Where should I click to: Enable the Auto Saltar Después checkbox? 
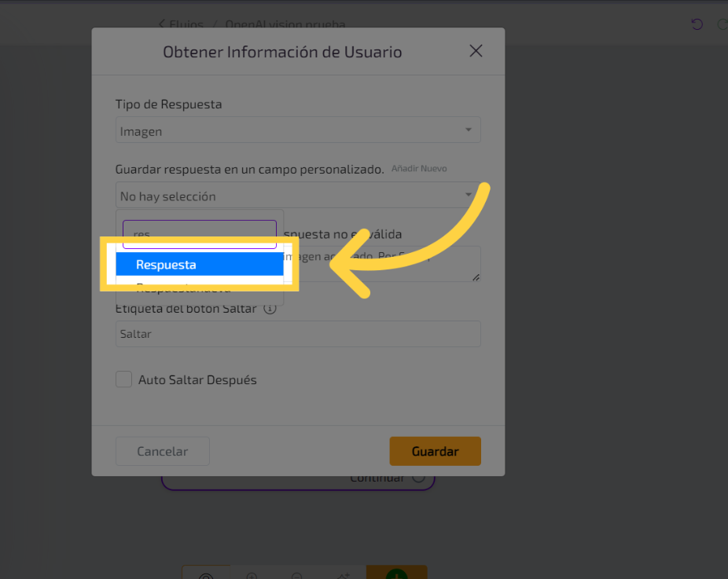click(x=124, y=379)
